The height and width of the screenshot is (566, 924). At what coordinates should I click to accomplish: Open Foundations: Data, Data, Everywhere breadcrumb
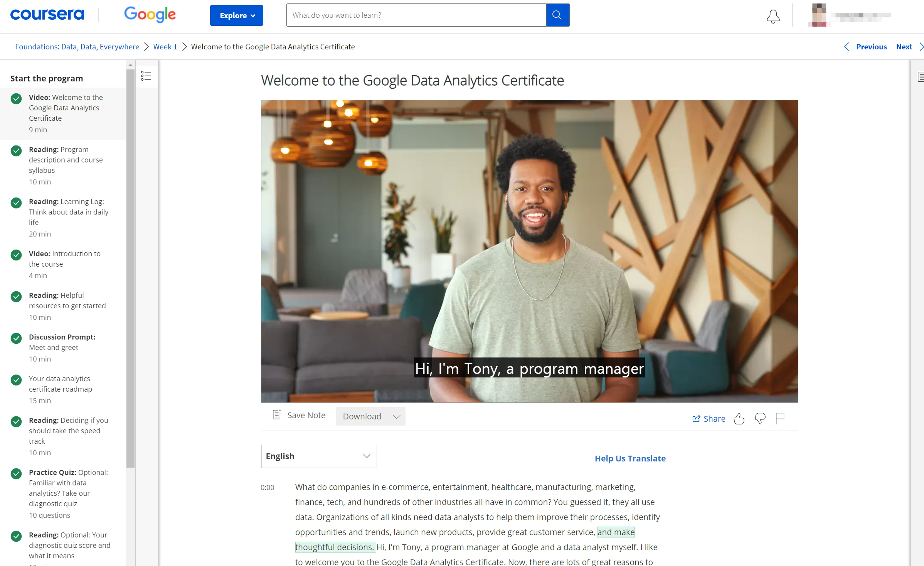(77, 47)
